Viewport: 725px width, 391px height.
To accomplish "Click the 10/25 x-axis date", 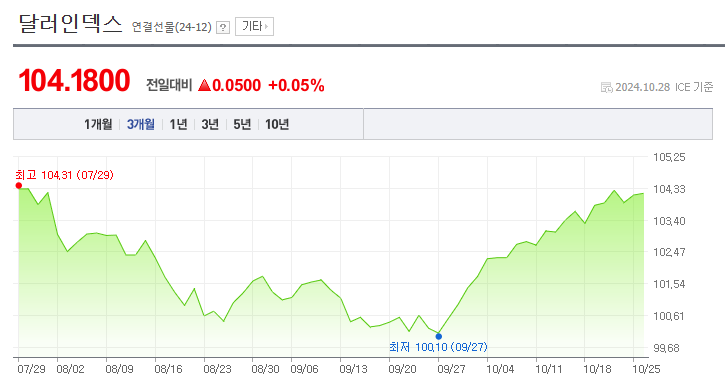I will (646, 369).
